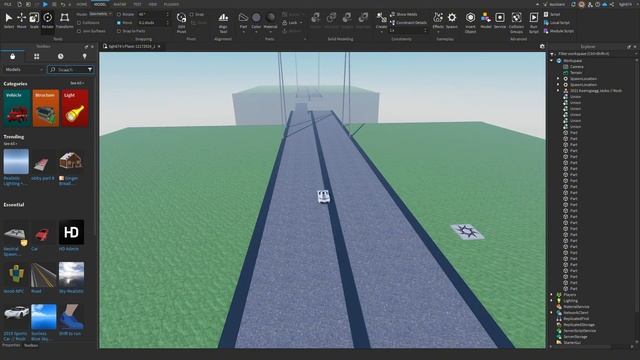Open the Toolbox Inventory grid tab
Viewport: 640px width, 360px height.
tap(36, 56)
